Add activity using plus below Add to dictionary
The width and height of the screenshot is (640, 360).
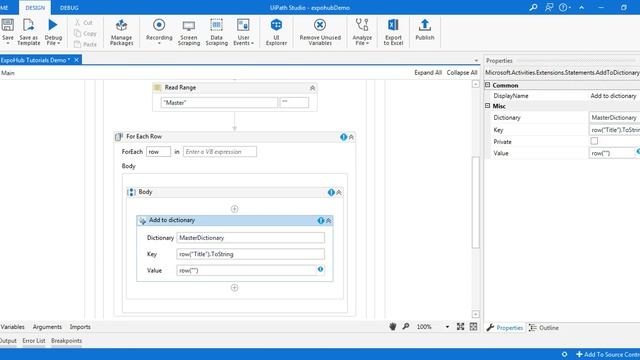(234, 288)
